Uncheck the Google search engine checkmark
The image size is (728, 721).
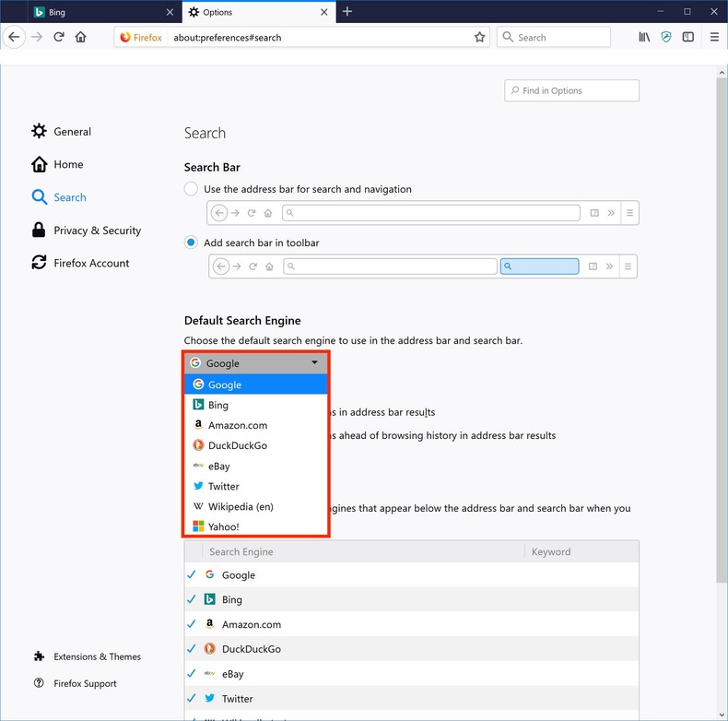pos(192,574)
